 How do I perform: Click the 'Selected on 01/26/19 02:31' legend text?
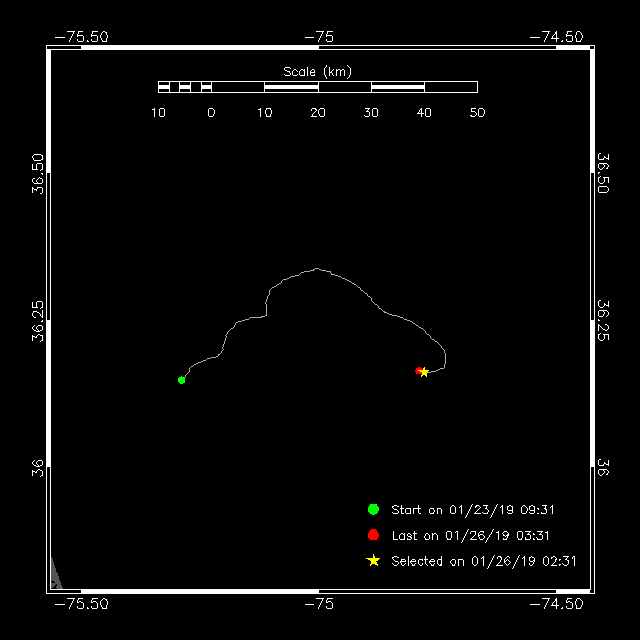pos(483,562)
